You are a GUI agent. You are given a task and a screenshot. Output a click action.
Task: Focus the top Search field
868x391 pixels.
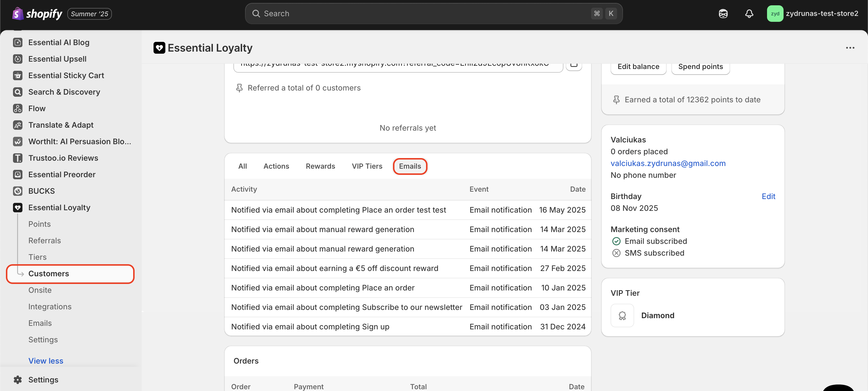coord(434,14)
